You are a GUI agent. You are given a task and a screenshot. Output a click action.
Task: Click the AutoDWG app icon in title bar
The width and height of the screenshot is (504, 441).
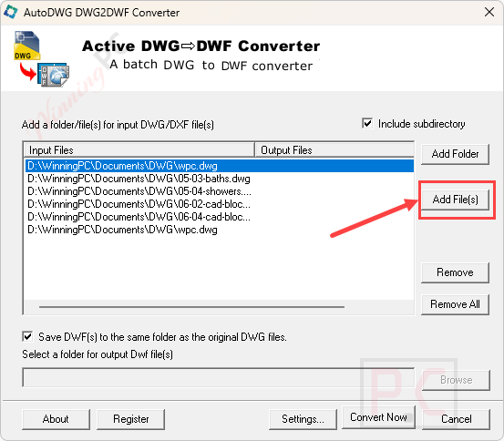[x=10, y=12]
